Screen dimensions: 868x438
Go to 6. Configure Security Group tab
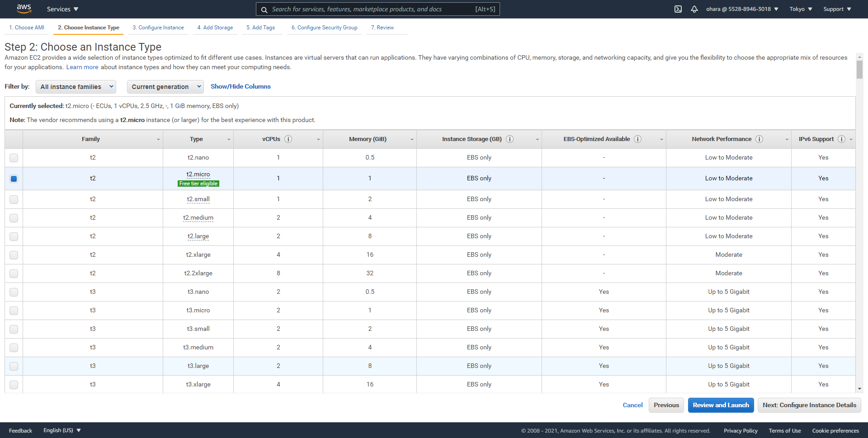pos(324,28)
